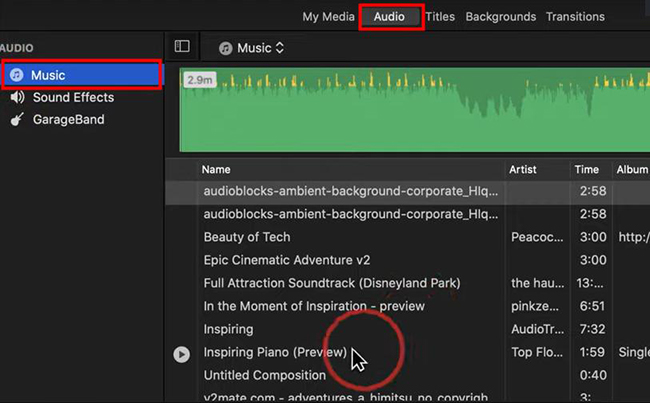
Task: Sort list by Artist column header
Action: click(523, 170)
